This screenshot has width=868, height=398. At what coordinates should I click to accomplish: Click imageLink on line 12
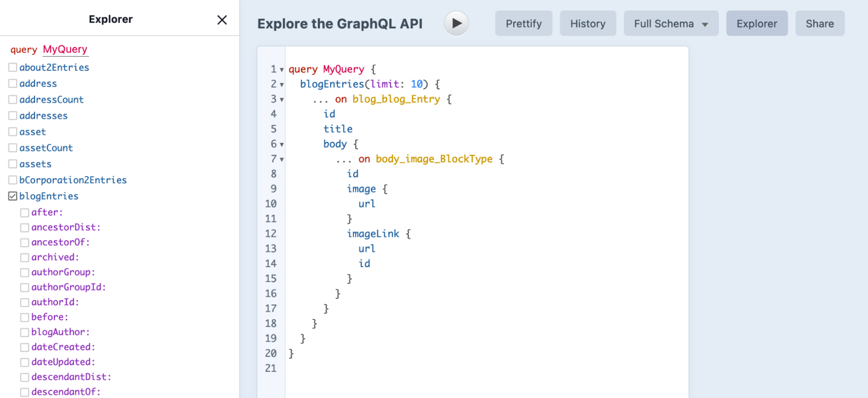(x=373, y=234)
